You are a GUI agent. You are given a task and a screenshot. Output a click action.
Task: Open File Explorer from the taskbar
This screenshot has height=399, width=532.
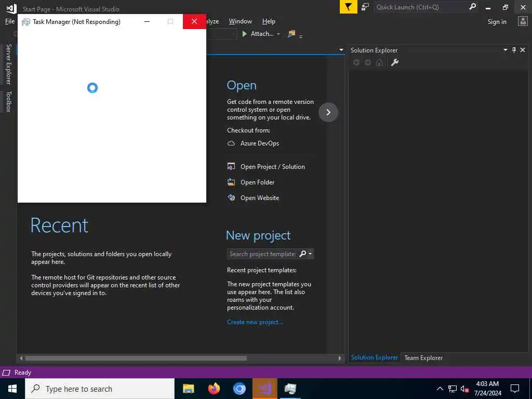pyautogui.click(x=188, y=389)
